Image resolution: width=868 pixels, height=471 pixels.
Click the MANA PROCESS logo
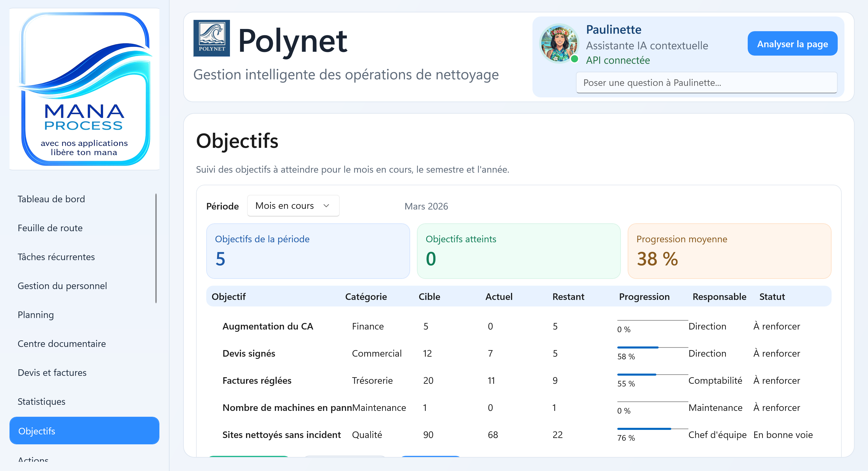point(84,89)
